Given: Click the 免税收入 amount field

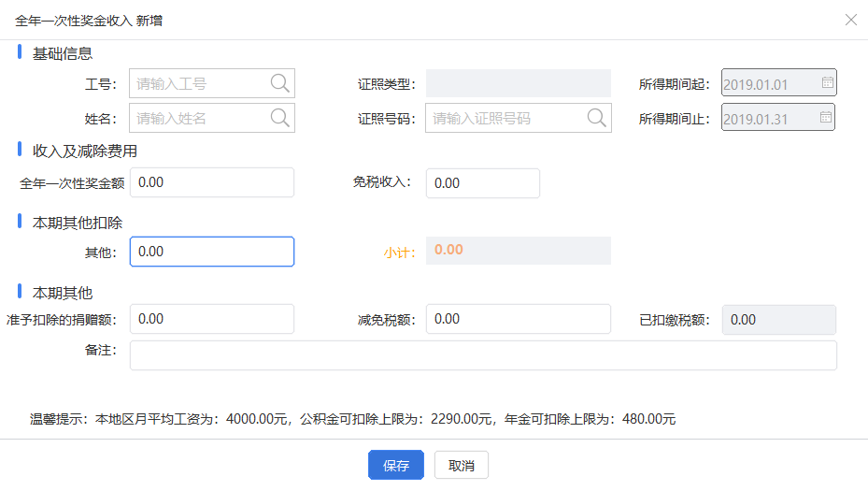Looking at the screenshot, I should click(x=483, y=183).
